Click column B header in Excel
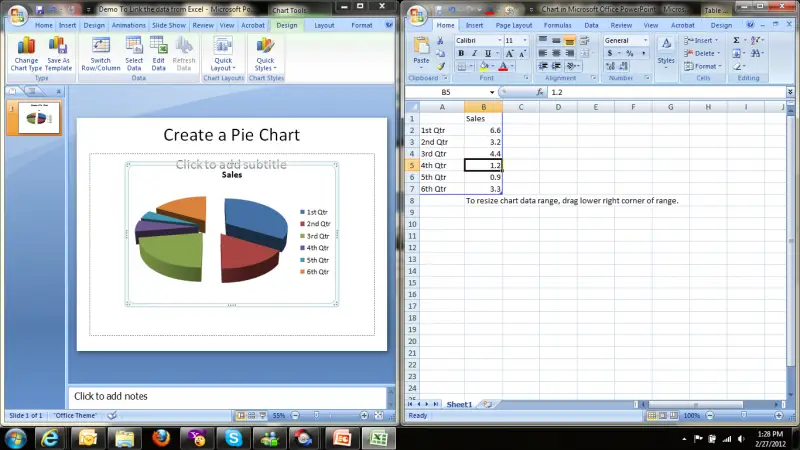The image size is (800, 450). tap(483, 107)
